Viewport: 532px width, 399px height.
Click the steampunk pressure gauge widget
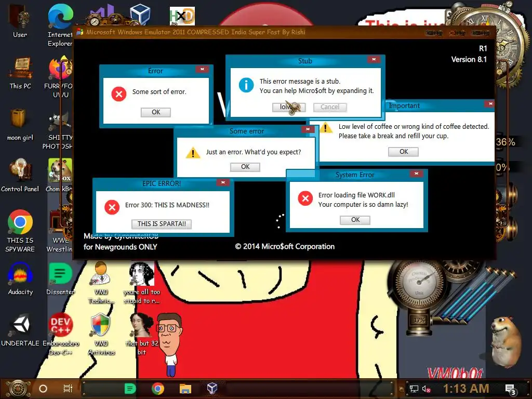[x=419, y=282]
